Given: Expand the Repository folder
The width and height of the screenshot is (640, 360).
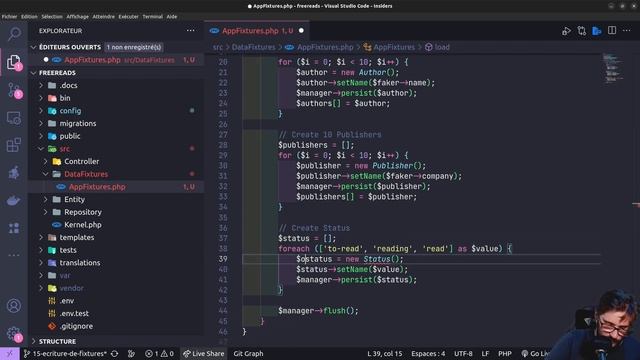Looking at the screenshot, I should (45, 212).
